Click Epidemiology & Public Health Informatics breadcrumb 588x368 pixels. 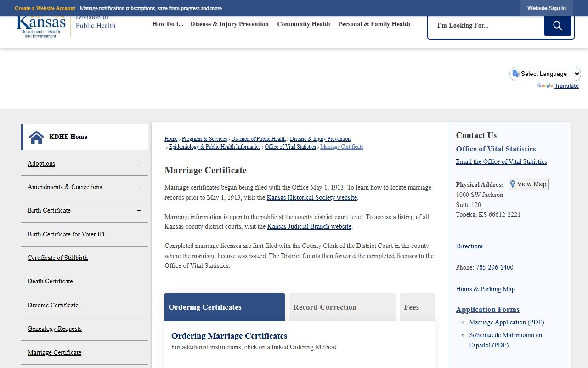click(215, 147)
